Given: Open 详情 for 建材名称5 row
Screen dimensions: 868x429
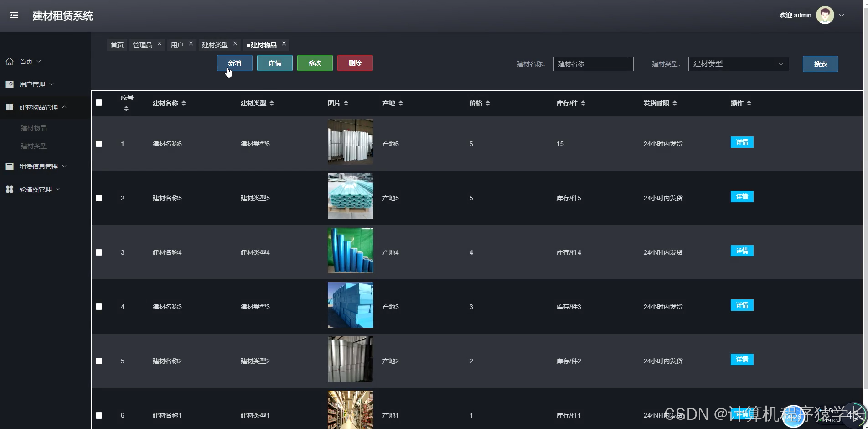Looking at the screenshot, I should click(x=742, y=197).
